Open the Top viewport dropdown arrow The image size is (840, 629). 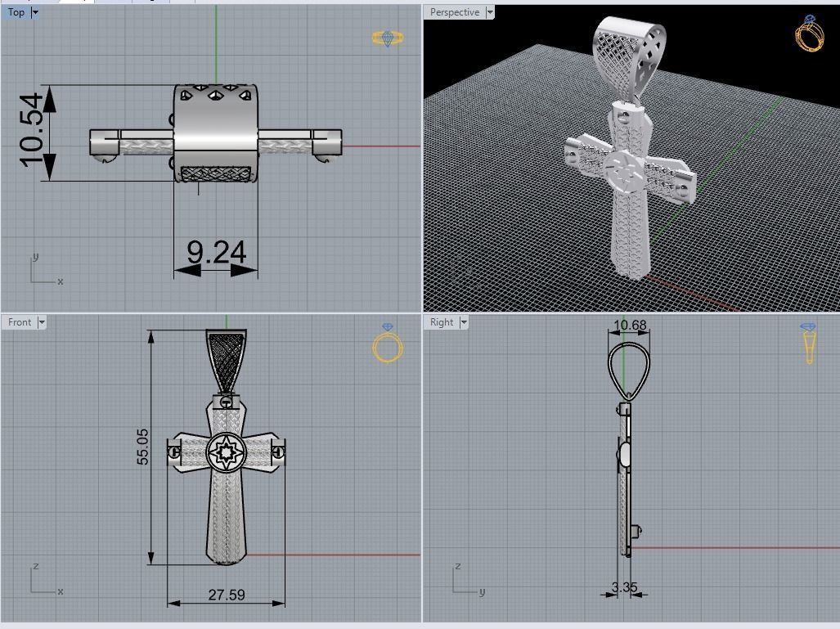click(35, 12)
